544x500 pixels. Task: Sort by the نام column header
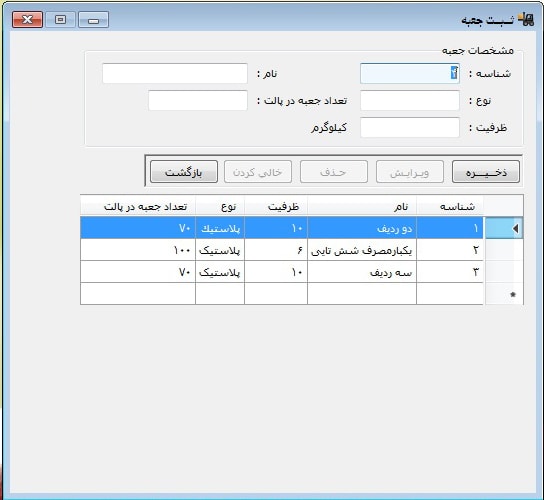tap(362, 206)
